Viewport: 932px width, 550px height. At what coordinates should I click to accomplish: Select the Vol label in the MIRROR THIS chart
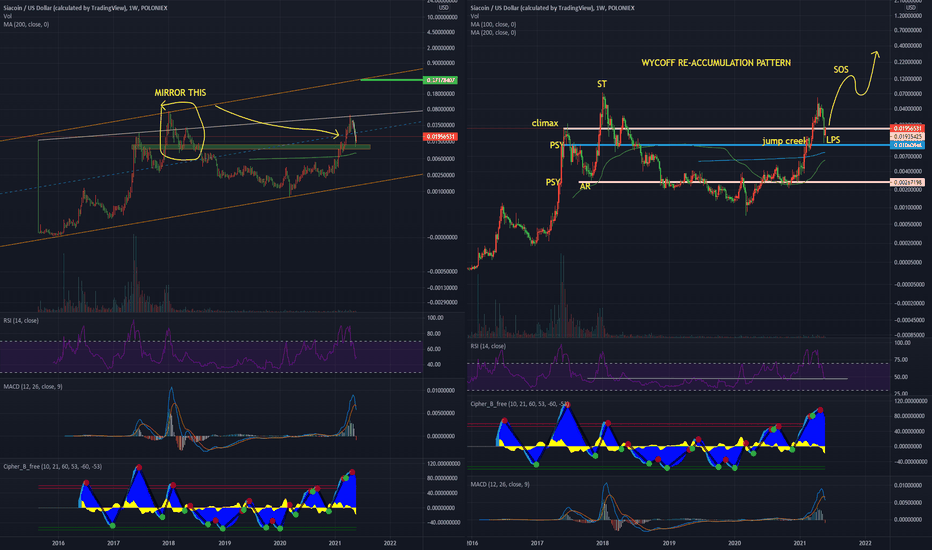pos(8,16)
